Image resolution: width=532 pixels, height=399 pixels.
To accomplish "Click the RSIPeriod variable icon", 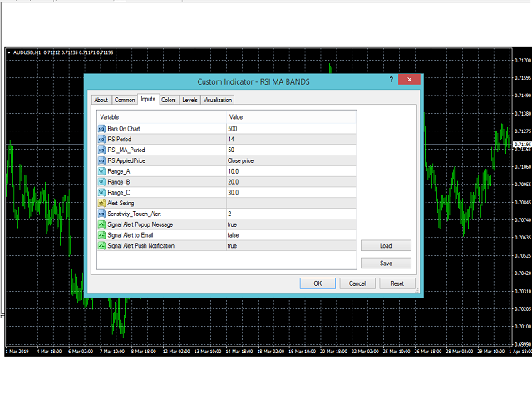I will tap(102, 139).
